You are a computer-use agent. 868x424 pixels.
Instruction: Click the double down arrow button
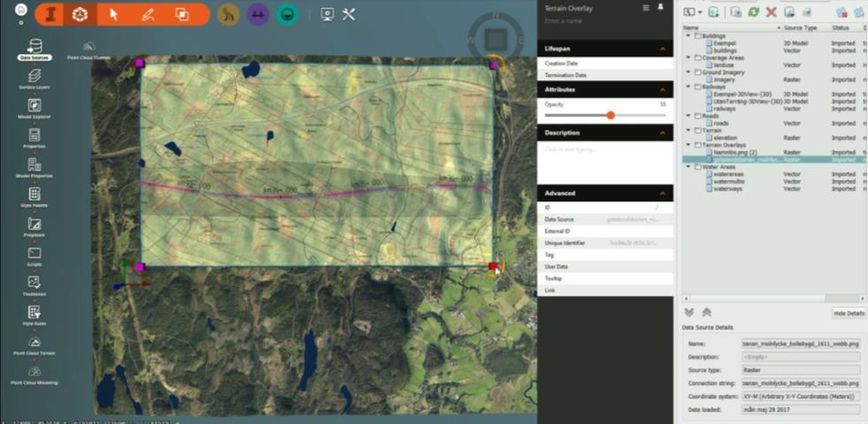(690, 313)
